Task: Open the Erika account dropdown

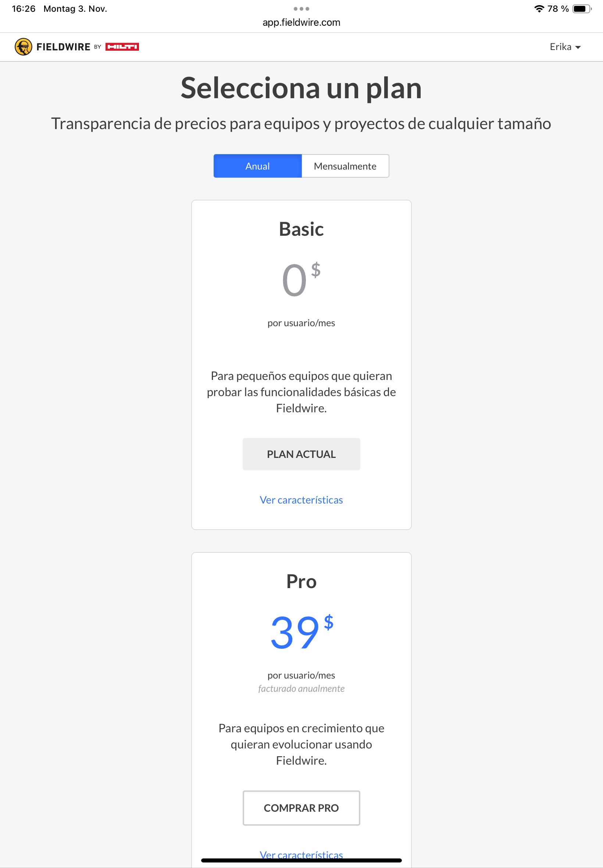Action: (x=564, y=47)
